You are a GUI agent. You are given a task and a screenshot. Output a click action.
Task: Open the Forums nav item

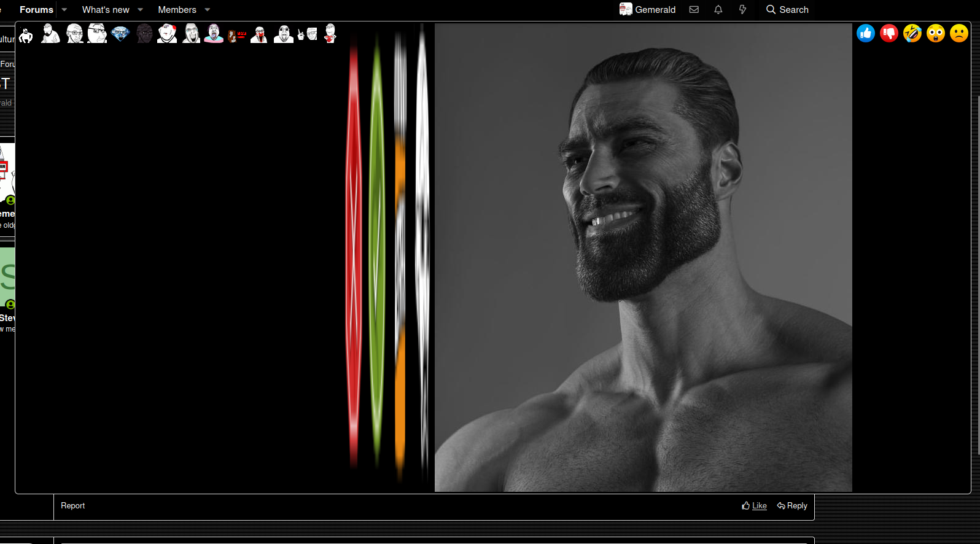click(36, 10)
